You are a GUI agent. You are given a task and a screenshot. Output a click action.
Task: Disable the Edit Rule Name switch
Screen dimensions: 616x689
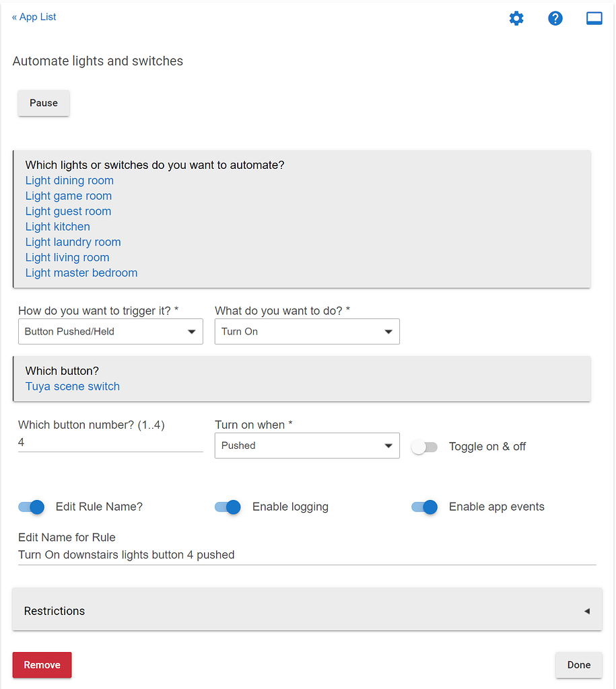click(31, 507)
